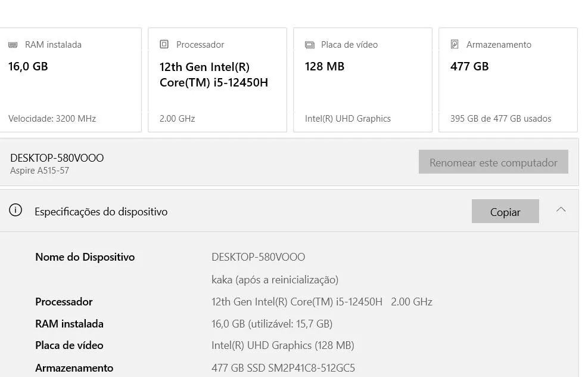Viewport: 588px width, 377px height.
Task: Click the Processador chip icon
Action: click(x=164, y=44)
